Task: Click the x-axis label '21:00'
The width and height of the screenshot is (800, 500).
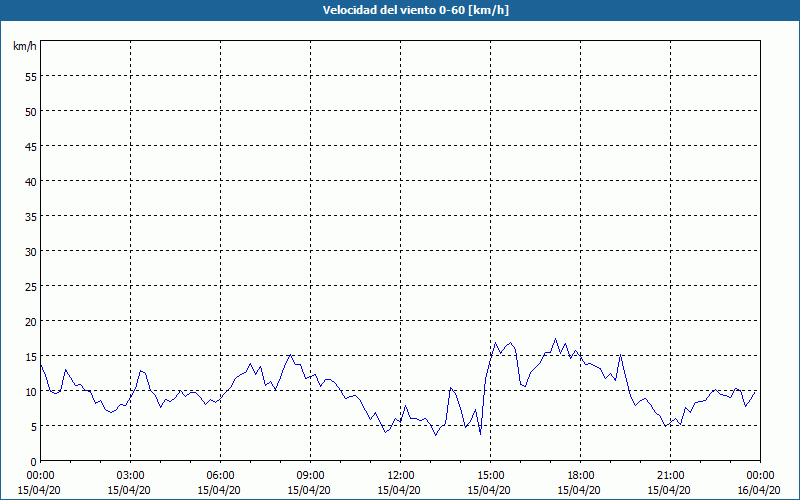Action: pos(670,476)
